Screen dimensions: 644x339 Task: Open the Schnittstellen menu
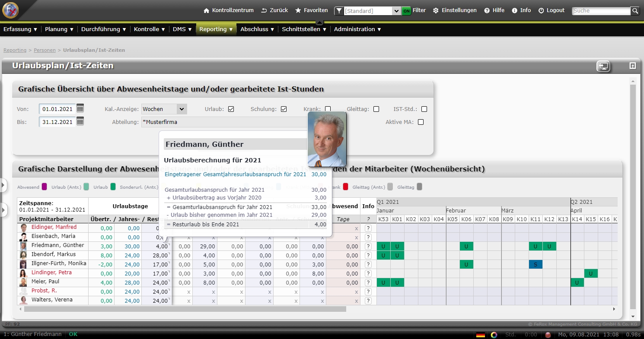304,29
